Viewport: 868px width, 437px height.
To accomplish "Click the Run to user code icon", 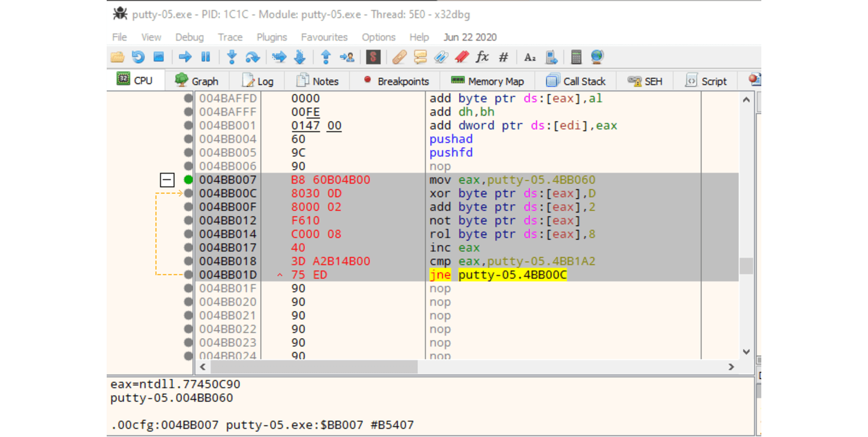I will click(347, 57).
